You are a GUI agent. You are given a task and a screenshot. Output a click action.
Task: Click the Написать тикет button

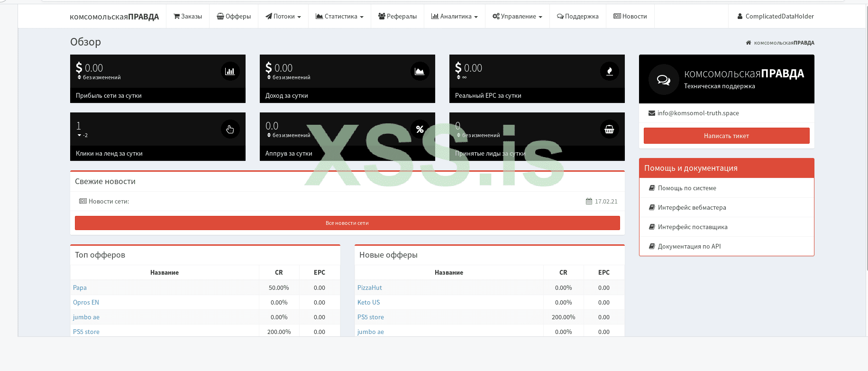click(x=726, y=136)
